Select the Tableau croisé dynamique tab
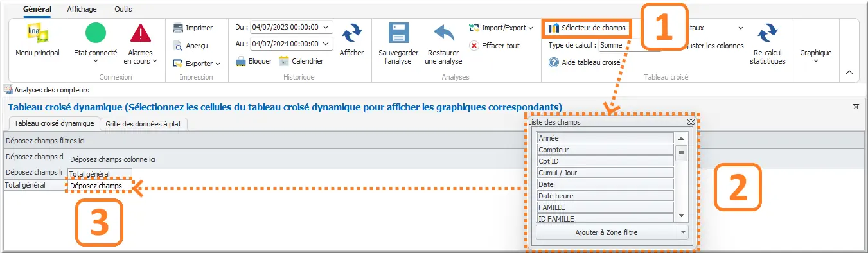 coord(55,123)
